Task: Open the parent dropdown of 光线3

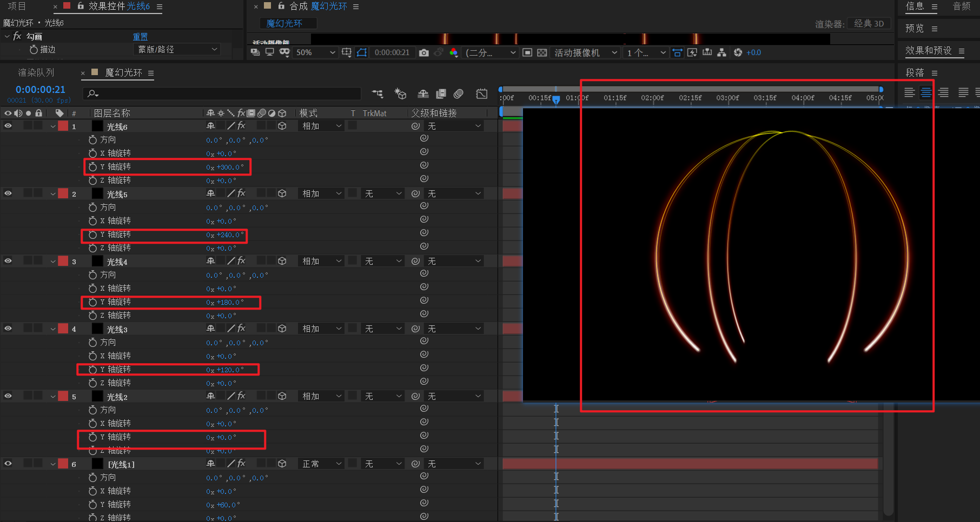Action: coord(453,329)
